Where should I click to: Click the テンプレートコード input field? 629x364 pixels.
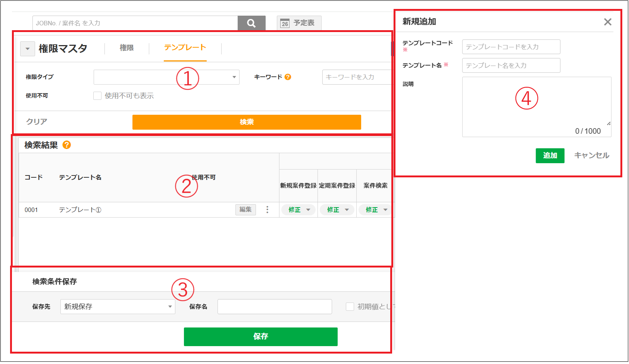511,47
